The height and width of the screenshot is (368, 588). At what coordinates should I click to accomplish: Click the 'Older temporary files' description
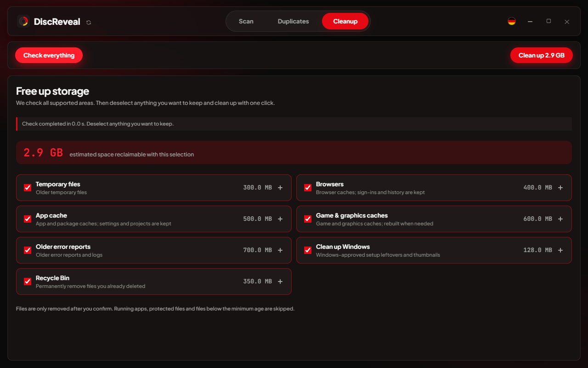61,192
